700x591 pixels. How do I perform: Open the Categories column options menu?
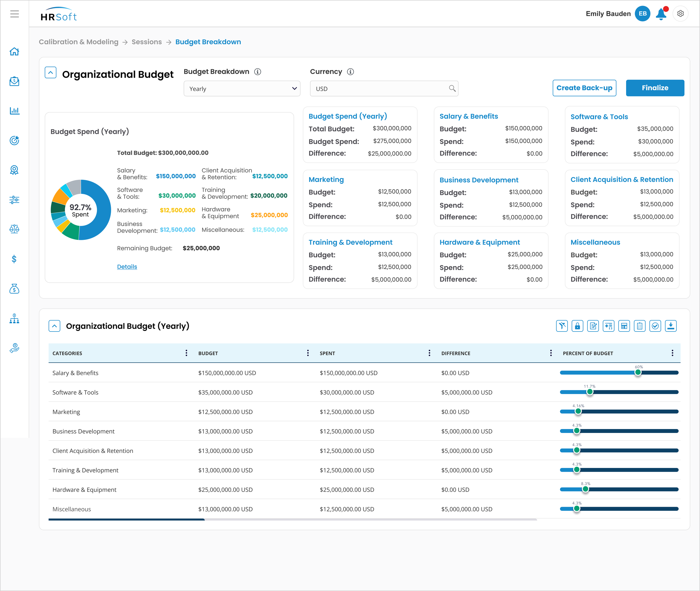click(x=186, y=353)
